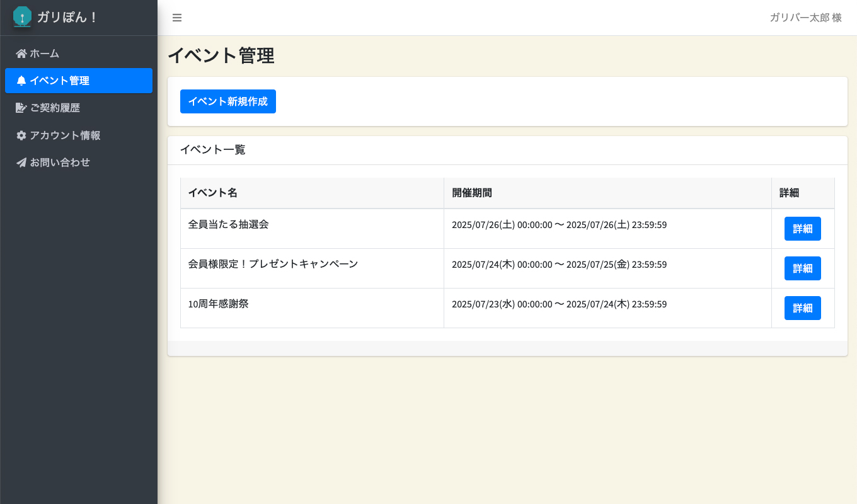Click the contract icon next to ご契約履歴

(x=21, y=108)
